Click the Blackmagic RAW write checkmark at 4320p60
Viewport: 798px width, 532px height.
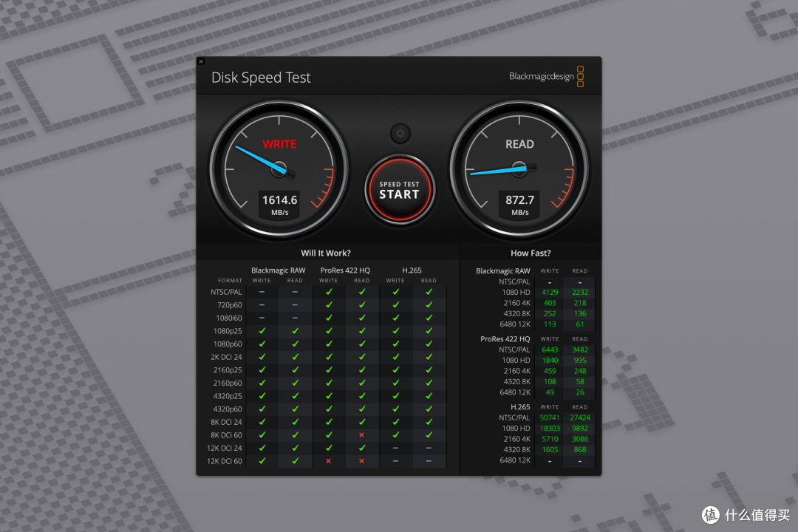(x=262, y=409)
